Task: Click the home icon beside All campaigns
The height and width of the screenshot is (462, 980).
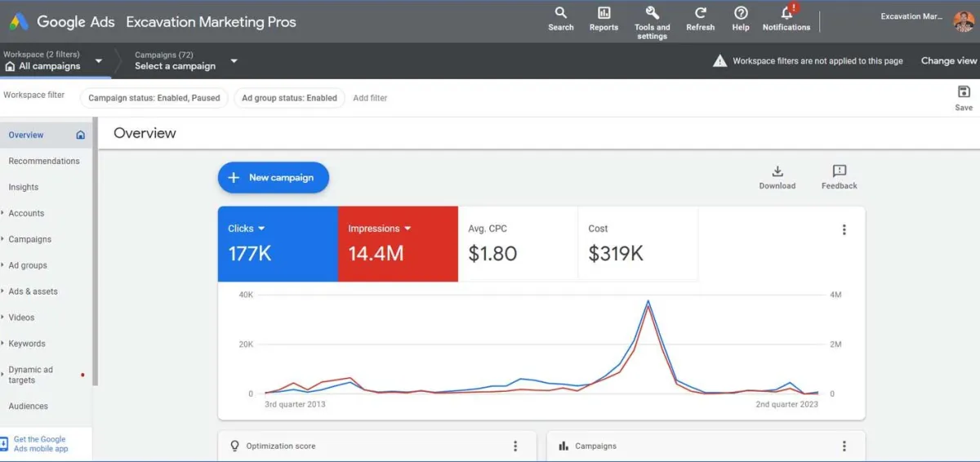Action: coord(11,66)
